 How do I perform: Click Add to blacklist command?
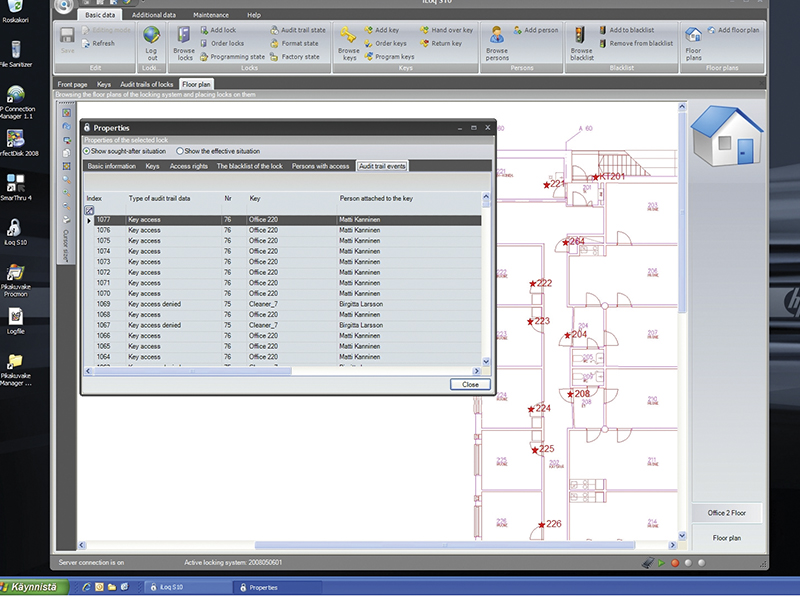click(627, 30)
